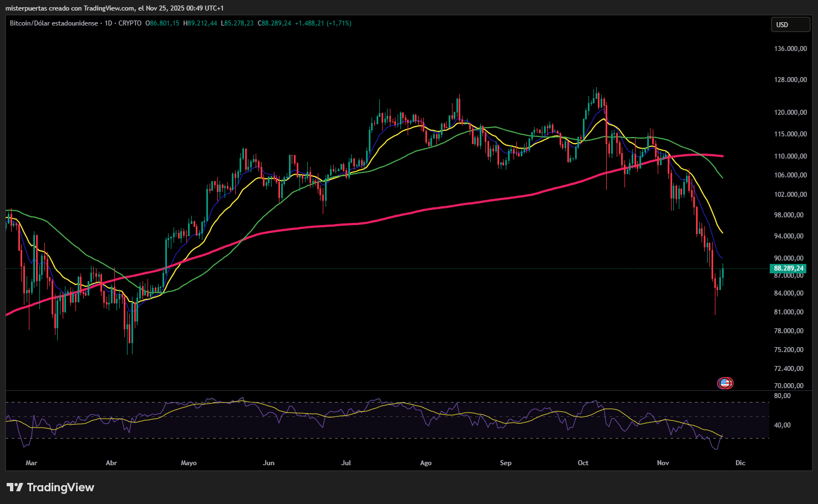Click the low value L85.278,23
This screenshot has width=818, height=504.
pyautogui.click(x=237, y=23)
